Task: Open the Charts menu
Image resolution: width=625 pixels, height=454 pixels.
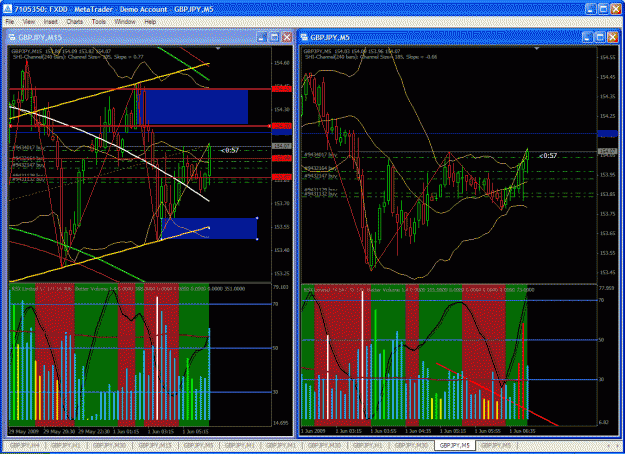Action: pyautogui.click(x=75, y=22)
